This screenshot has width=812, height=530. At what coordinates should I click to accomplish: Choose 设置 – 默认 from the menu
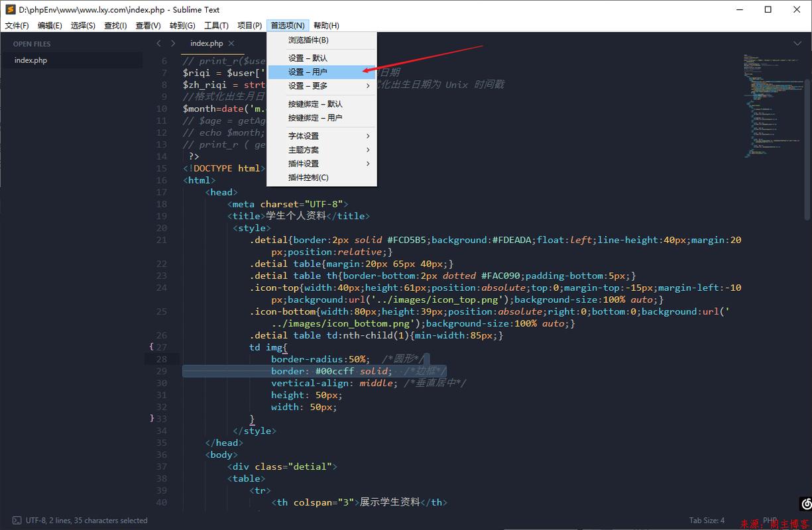click(321, 58)
